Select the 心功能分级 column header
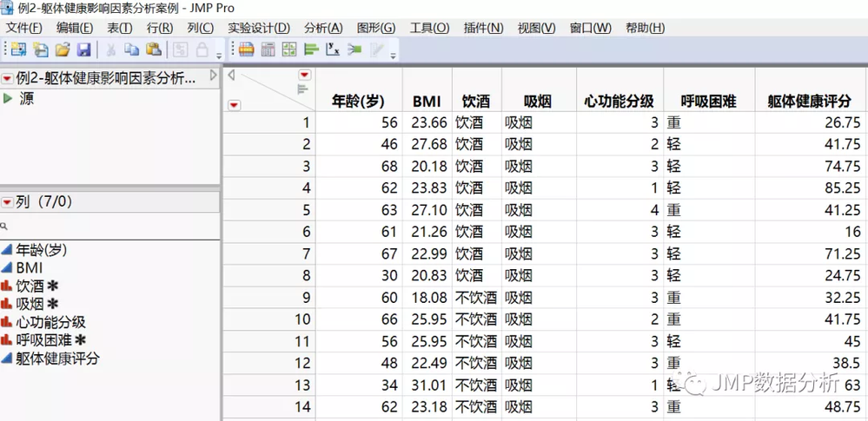Viewport: 868px width, 421px height. click(620, 102)
